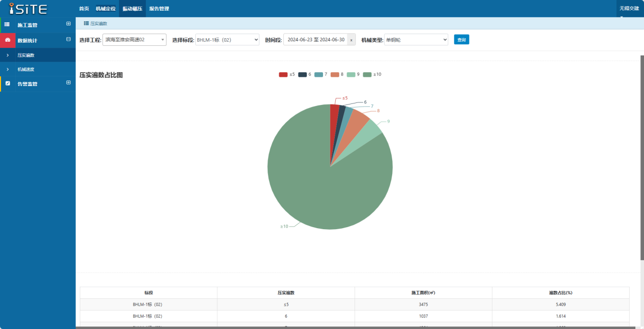644x329 pixels.
Task: Expand 施工监管 with its plus icon
Action: tap(69, 24)
